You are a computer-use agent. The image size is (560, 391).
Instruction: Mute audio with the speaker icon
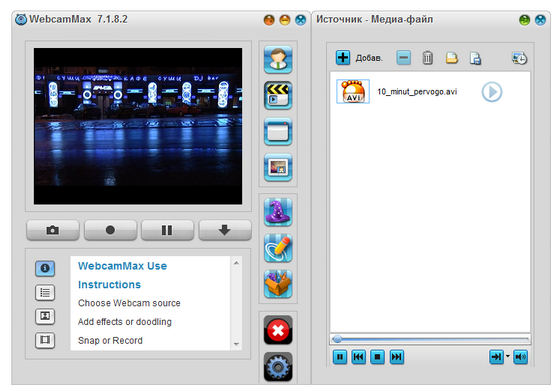click(x=520, y=357)
